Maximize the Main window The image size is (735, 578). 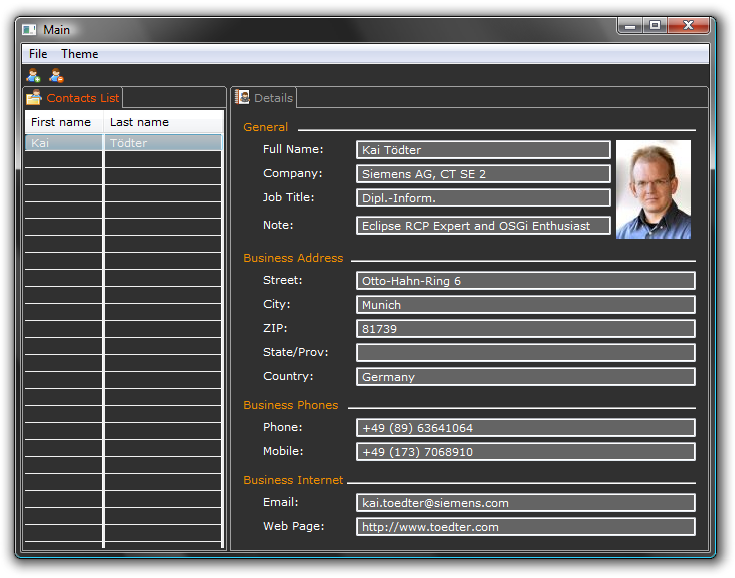coord(655,26)
